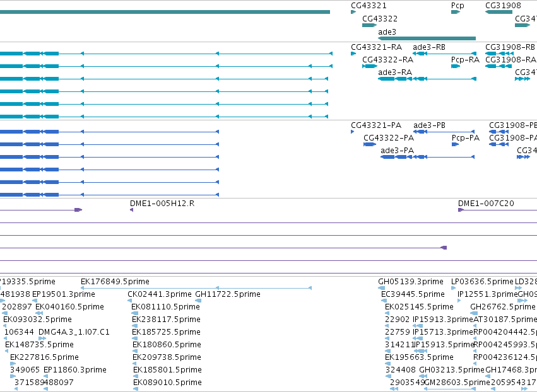
Task: Open the IP15913.5prime EST label
Action: (444, 345)
